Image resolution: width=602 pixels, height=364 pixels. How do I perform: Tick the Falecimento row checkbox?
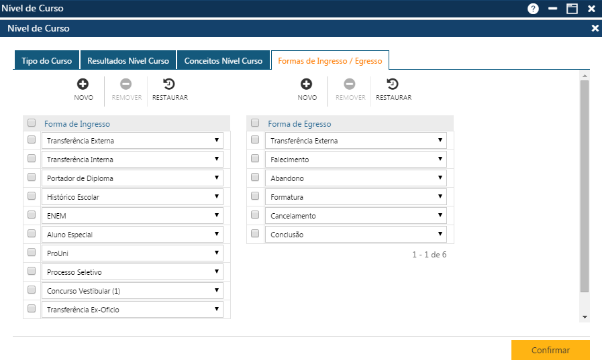point(255,159)
